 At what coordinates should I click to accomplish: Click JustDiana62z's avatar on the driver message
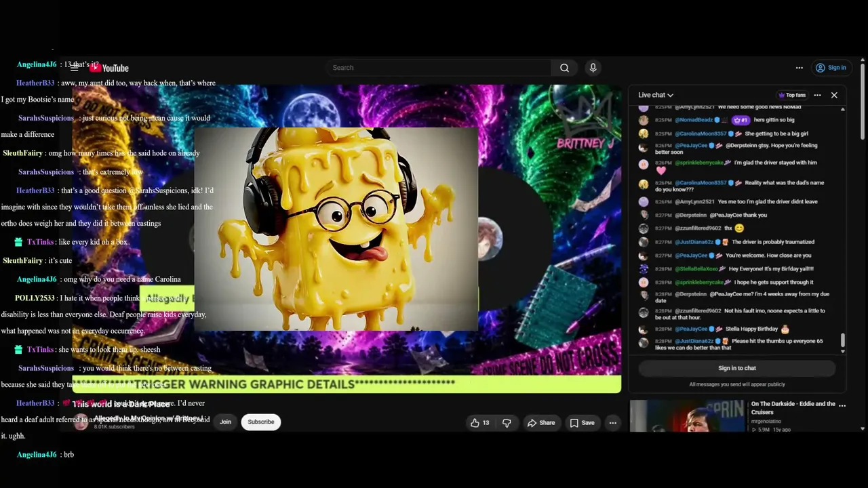tap(644, 242)
